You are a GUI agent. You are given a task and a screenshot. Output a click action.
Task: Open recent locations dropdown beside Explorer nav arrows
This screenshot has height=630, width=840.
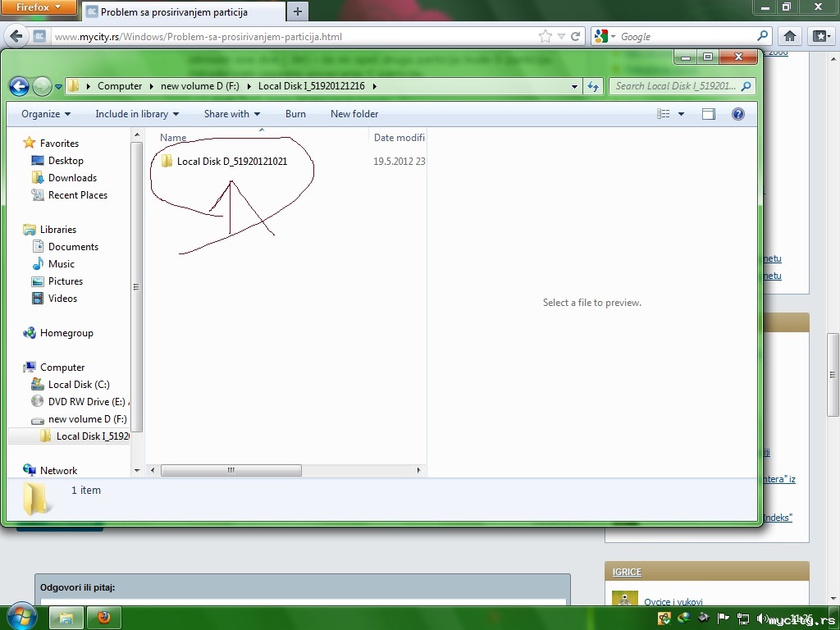pos(59,86)
